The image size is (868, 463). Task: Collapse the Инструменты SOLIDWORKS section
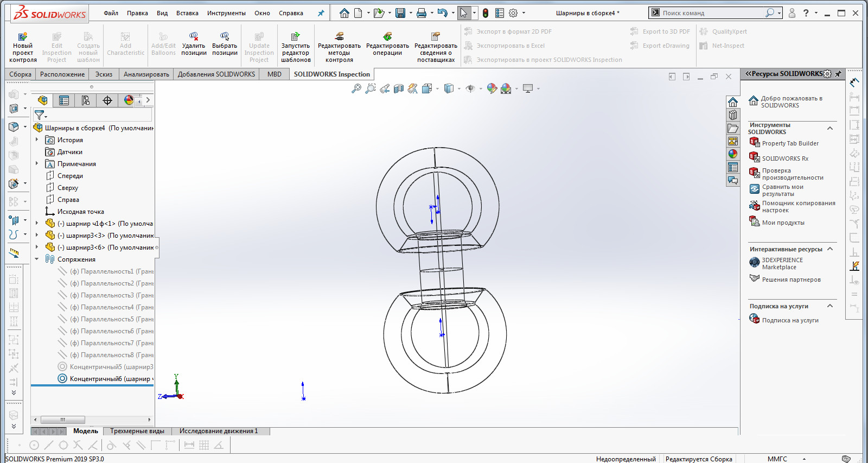(829, 128)
